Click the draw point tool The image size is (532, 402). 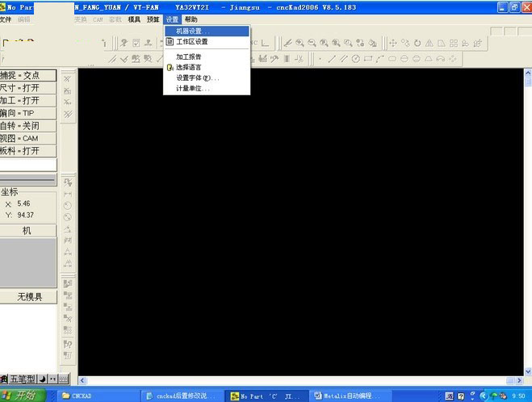point(320,59)
